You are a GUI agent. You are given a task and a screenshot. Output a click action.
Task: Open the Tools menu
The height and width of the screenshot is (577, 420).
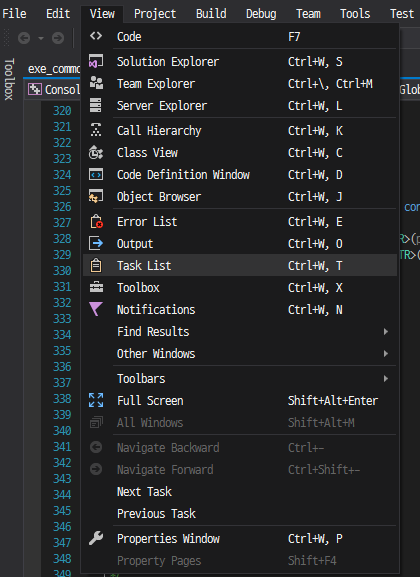[355, 14]
